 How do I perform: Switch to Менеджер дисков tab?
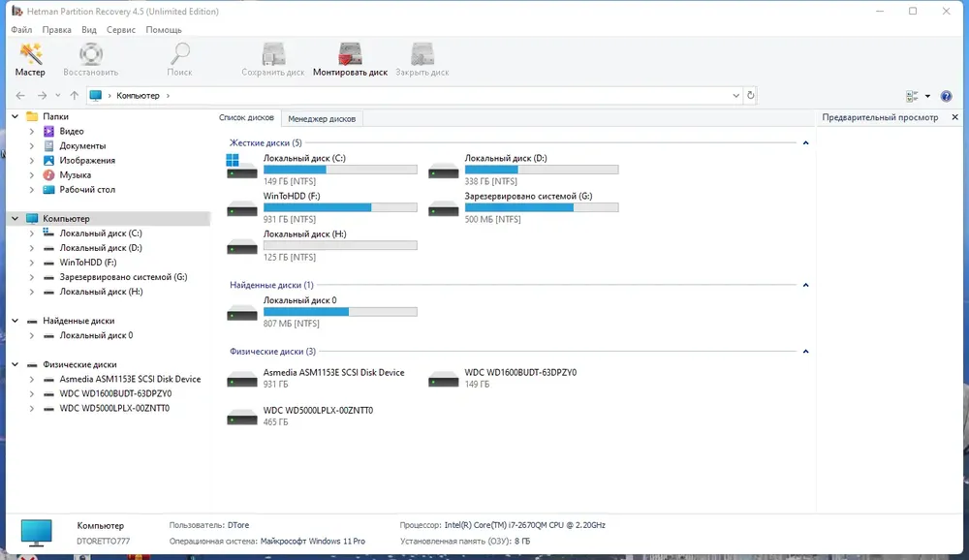coord(322,118)
